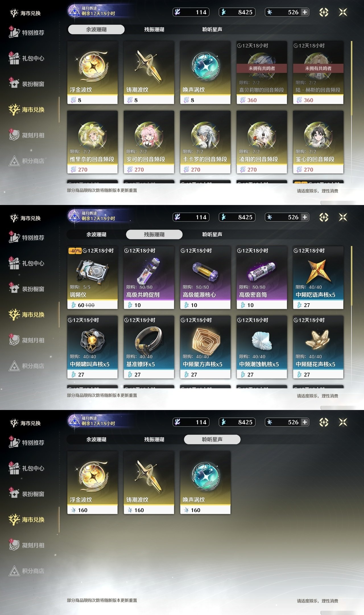Pick the 基准镣环x5 ring item
The width and height of the screenshot is (364, 615).
149,347
